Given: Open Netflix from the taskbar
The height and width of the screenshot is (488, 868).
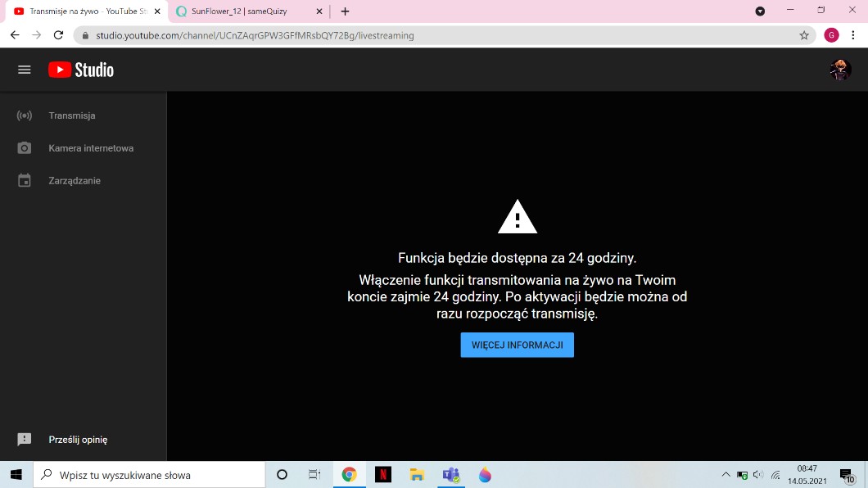Looking at the screenshot, I should coord(382,475).
